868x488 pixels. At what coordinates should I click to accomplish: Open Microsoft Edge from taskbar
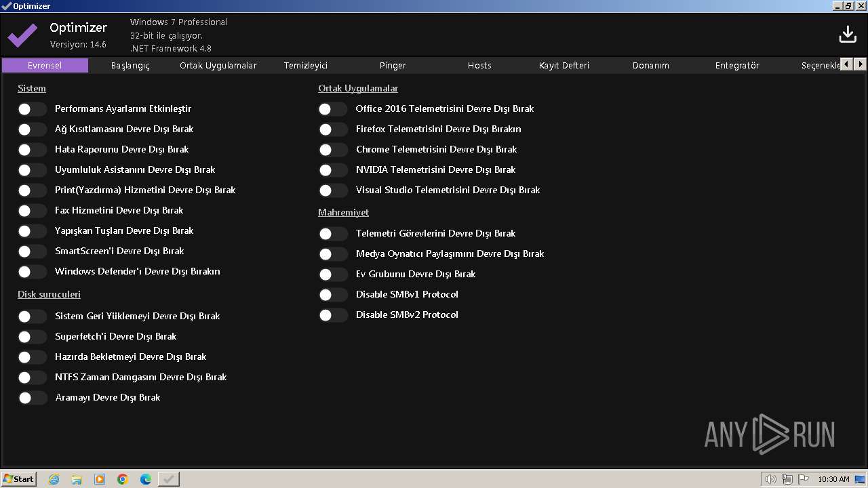pos(146,479)
